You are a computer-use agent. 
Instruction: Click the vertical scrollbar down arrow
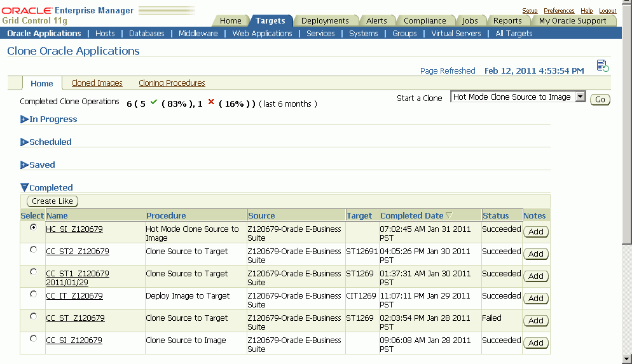pyautogui.click(x=627, y=358)
